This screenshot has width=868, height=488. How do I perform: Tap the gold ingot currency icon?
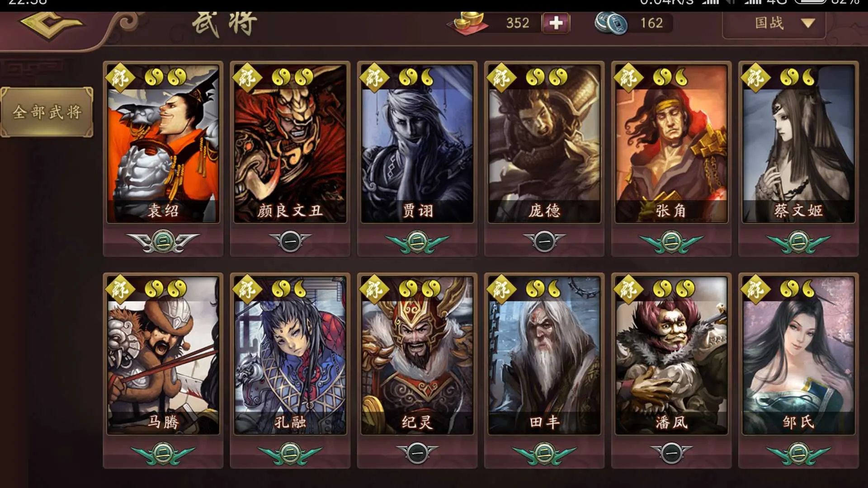click(469, 22)
